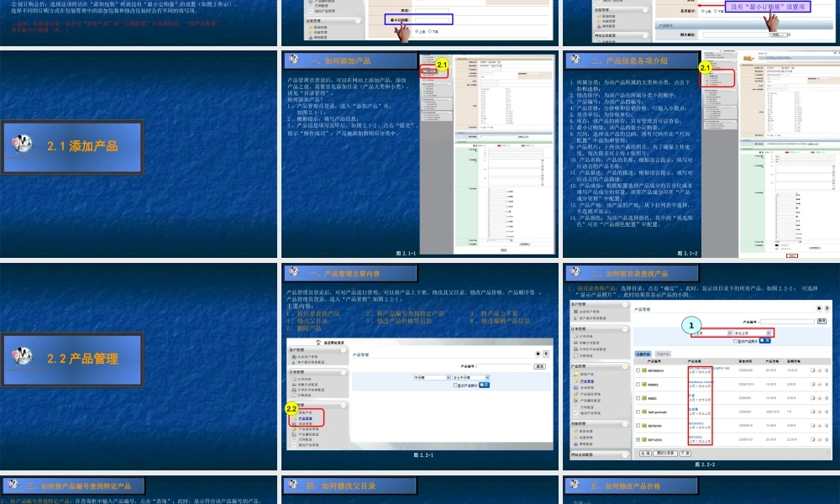Screen dimensions: 840x504
Task: Click the '全选' button below the product list
Action: pyautogui.click(x=643, y=452)
